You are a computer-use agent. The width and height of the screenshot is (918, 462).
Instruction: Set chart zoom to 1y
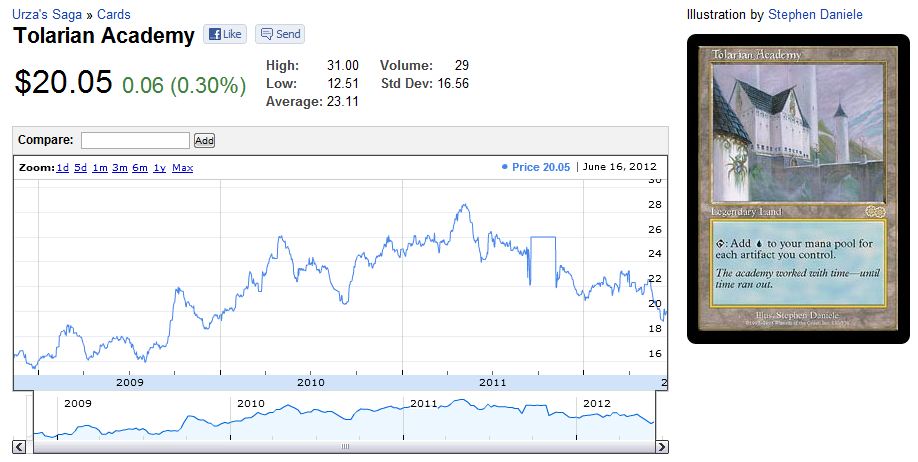(159, 168)
